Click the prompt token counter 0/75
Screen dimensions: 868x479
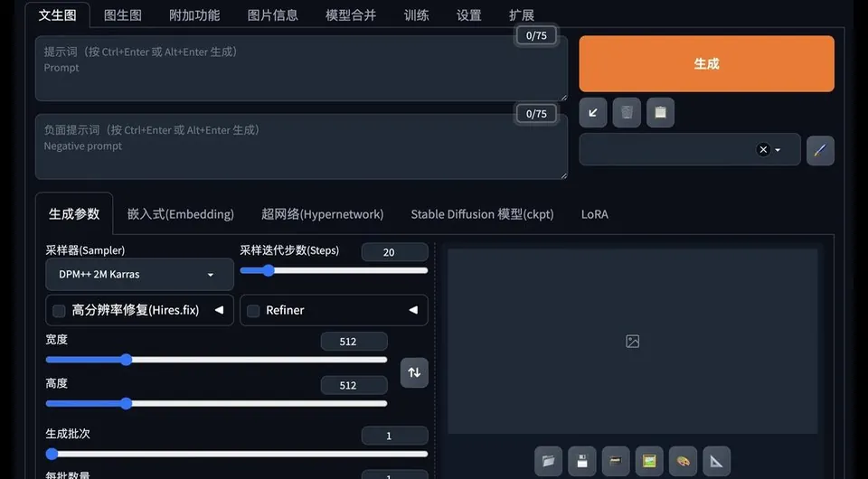(x=536, y=35)
